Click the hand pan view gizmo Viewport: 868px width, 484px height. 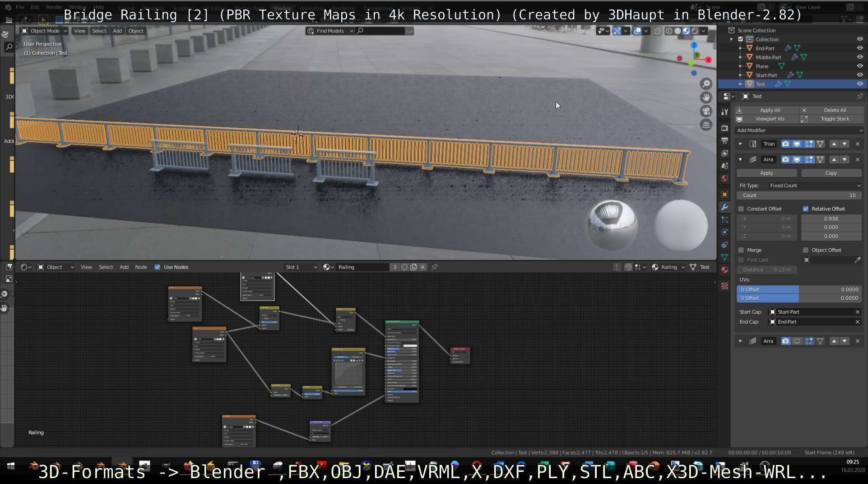706,98
